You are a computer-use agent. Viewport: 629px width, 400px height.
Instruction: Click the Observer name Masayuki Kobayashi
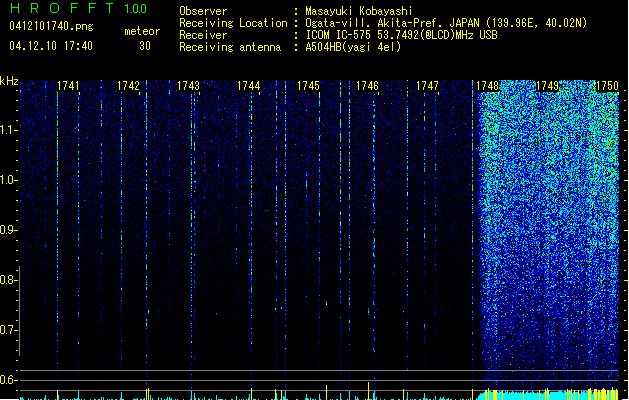359,11
